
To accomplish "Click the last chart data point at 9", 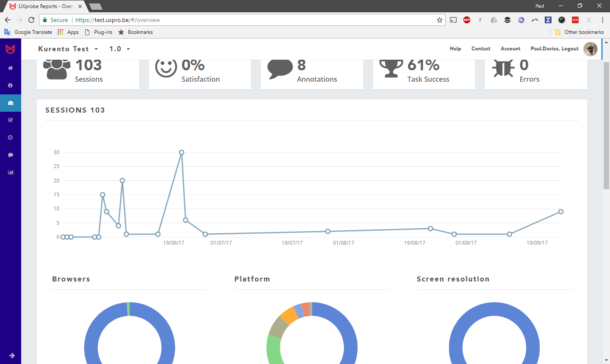I will pos(561,212).
